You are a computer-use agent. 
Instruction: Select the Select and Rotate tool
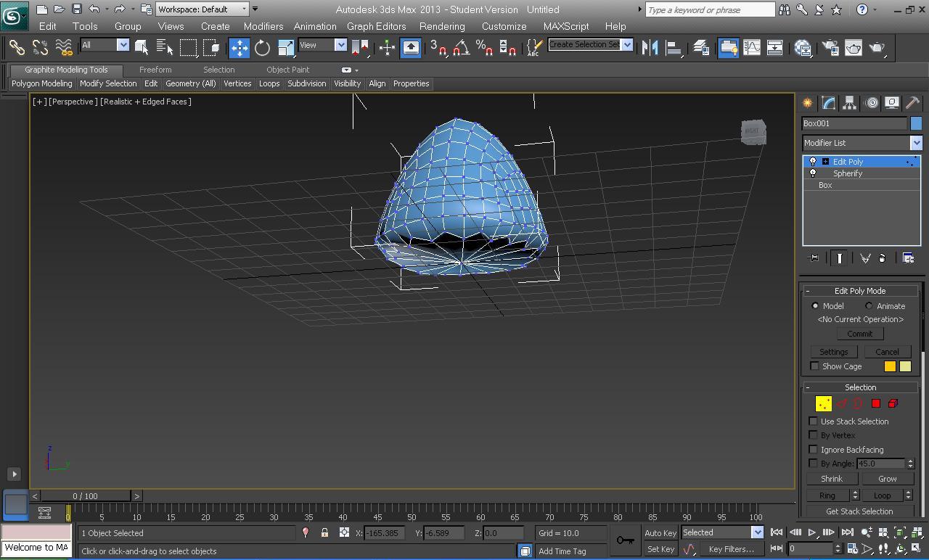262,48
